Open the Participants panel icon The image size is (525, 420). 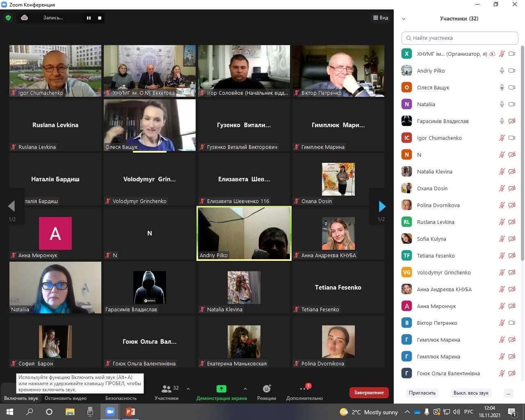point(167,389)
